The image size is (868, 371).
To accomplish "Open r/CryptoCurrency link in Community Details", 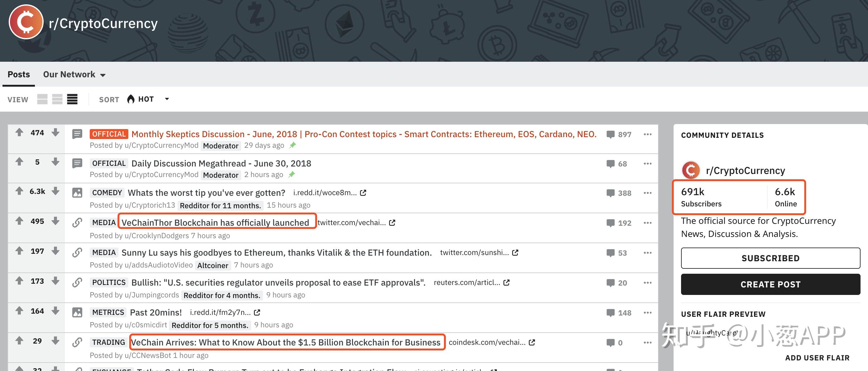I will coord(745,171).
